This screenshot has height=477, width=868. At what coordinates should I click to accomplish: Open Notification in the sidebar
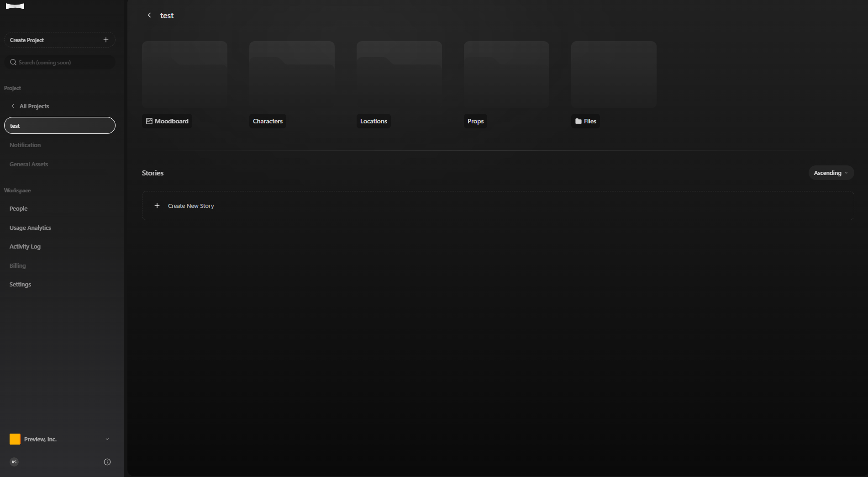[x=25, y=145]
